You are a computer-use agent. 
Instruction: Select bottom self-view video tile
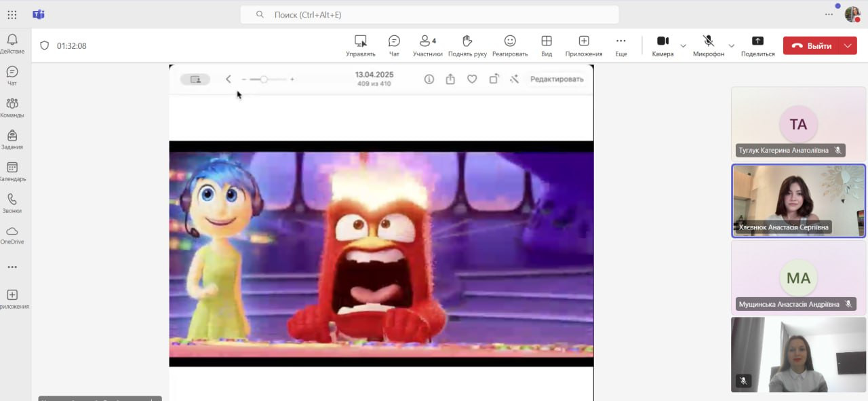point(798,354)
